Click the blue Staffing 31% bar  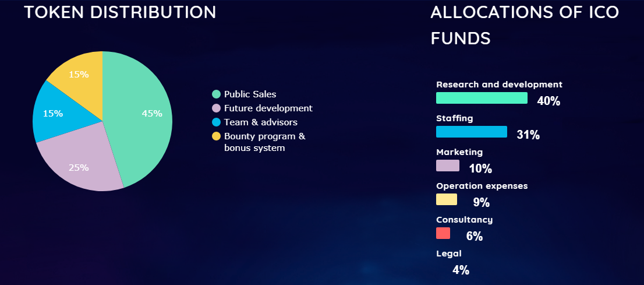(x=472, y=132)
